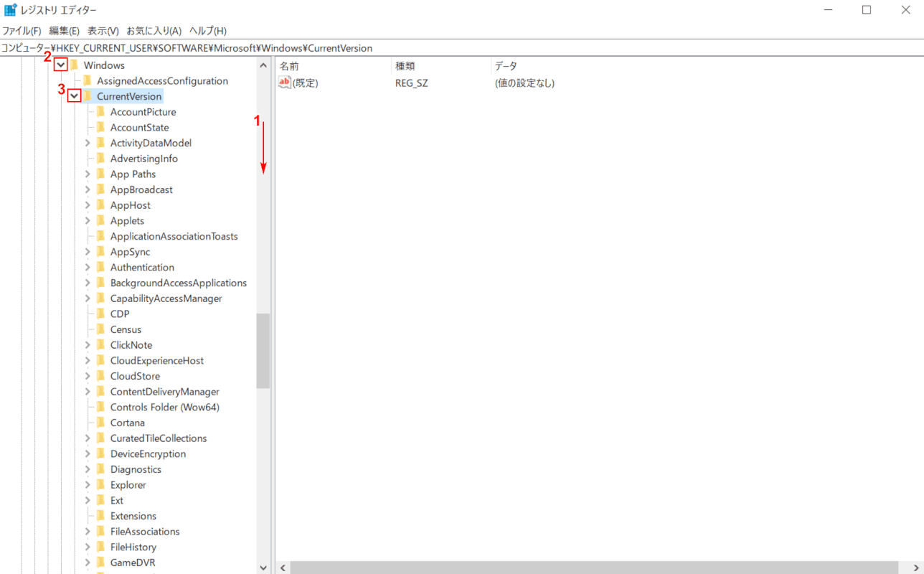This screenshot has width=924, height=574.
Task: Open the 編集(E) menu
Action: (x=65, y=31)
